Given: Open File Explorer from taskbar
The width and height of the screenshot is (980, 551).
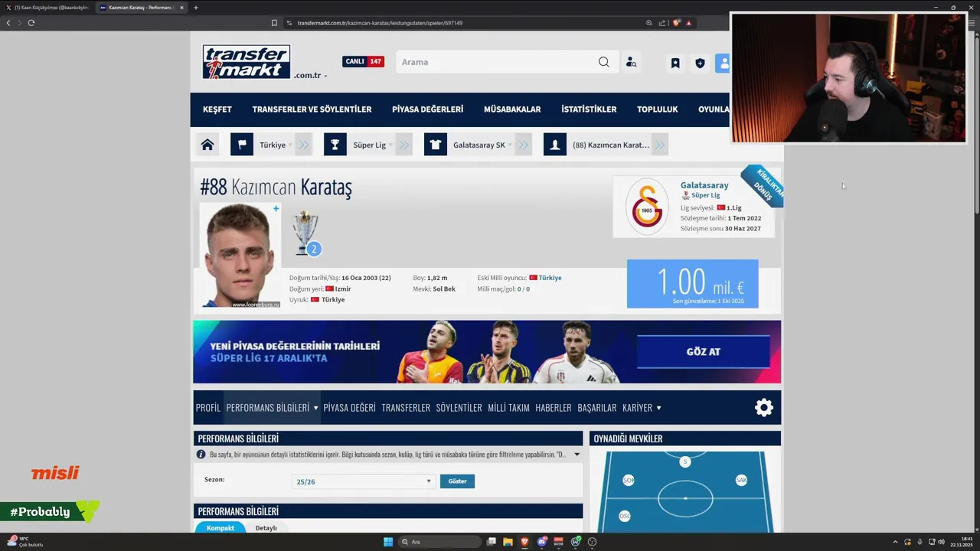Looking at the screenshot, I should (508, 542).
